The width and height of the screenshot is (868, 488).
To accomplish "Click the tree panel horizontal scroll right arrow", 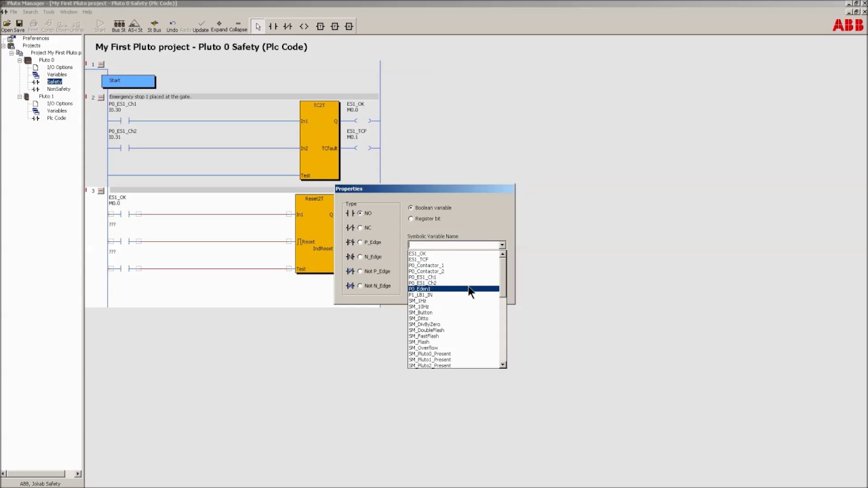I will tap(77, 474).
